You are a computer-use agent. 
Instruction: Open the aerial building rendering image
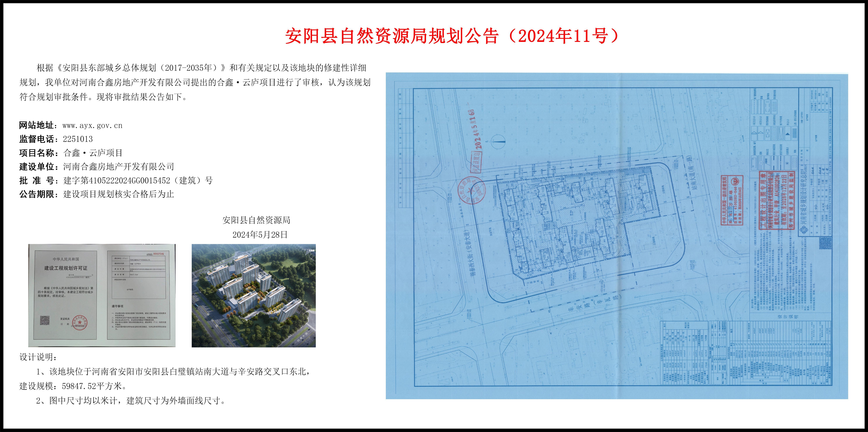click(x=254, y=296)
